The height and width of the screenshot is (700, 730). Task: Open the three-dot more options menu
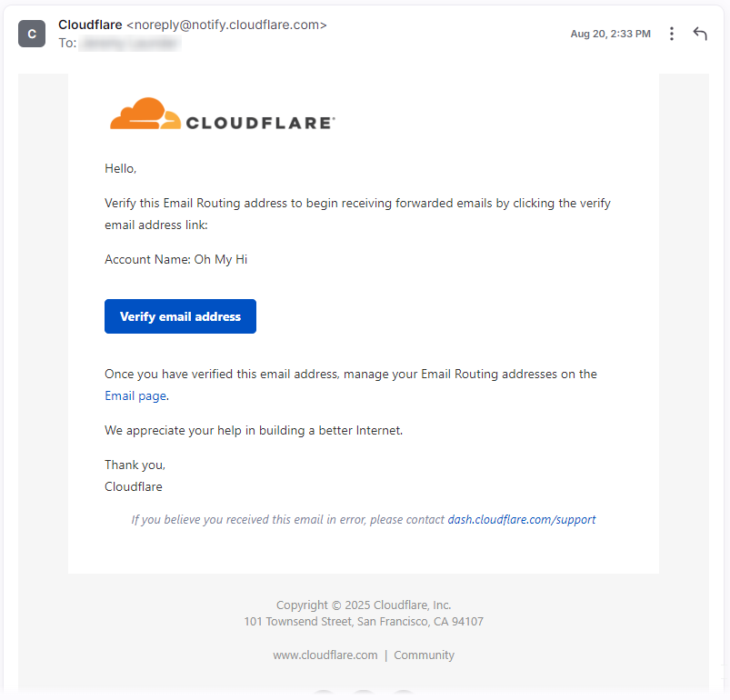click(x=671, y=34)
